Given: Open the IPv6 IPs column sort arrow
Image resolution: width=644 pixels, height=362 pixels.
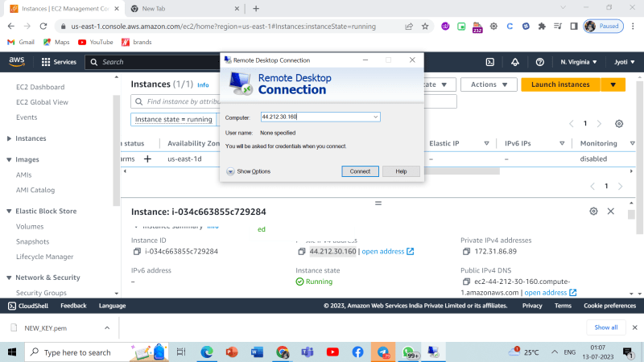Looking at the screenshot, I should point(562,143).
